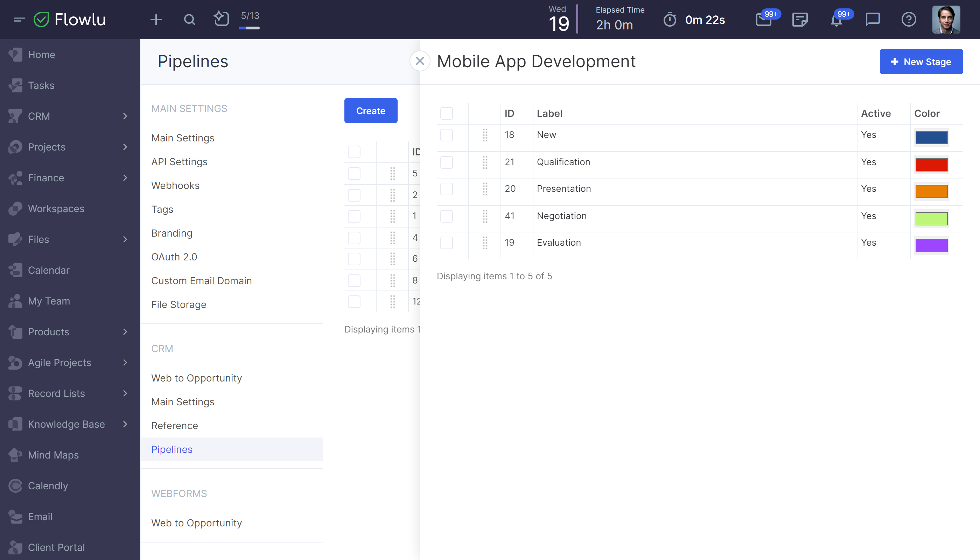Image resolution: width=980 pixels, height=560 pixels.
Task: Click the orange Presentation stage color swatch
Action: point(932,191)
